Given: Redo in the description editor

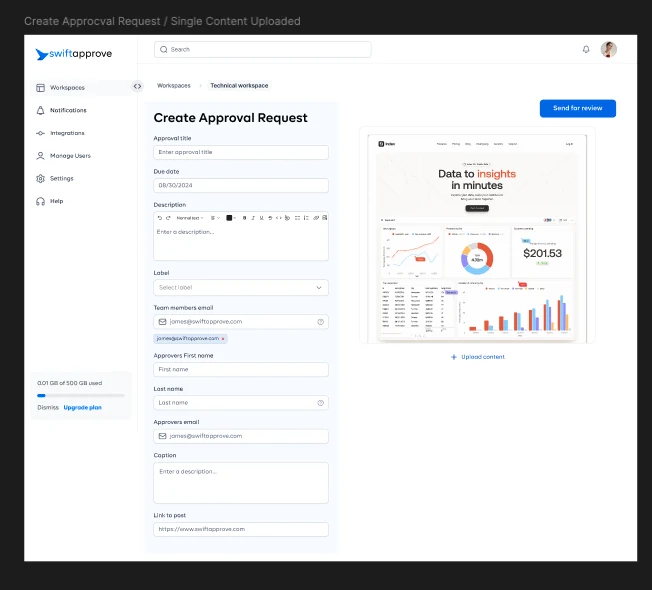Looking at the screenshot, I should click(168, 218).
